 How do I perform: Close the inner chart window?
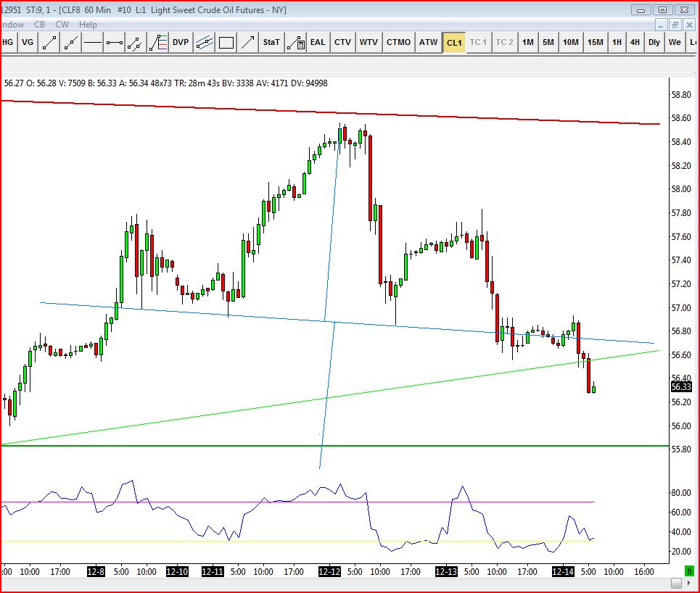pyautogui.click(x=689, y=25)
